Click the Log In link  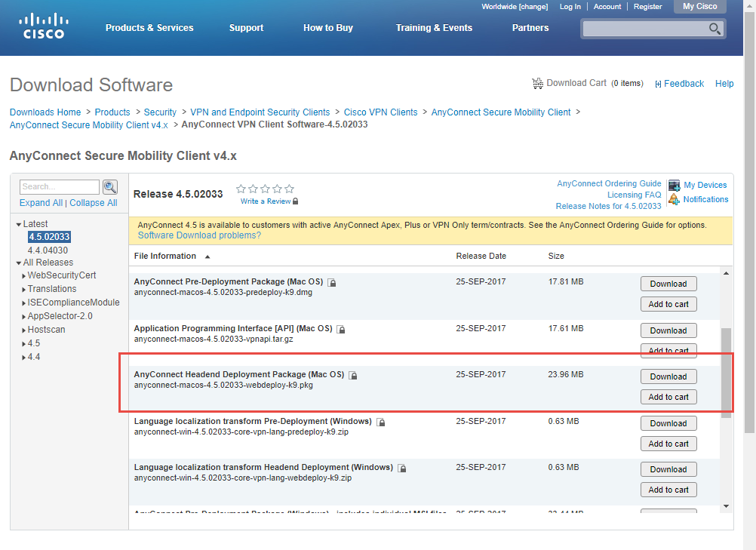570,7
